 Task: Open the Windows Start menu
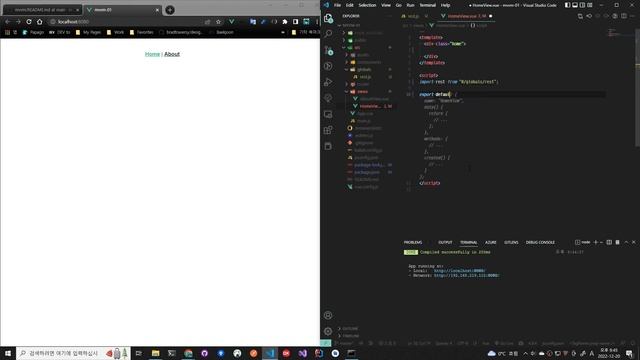8,353
